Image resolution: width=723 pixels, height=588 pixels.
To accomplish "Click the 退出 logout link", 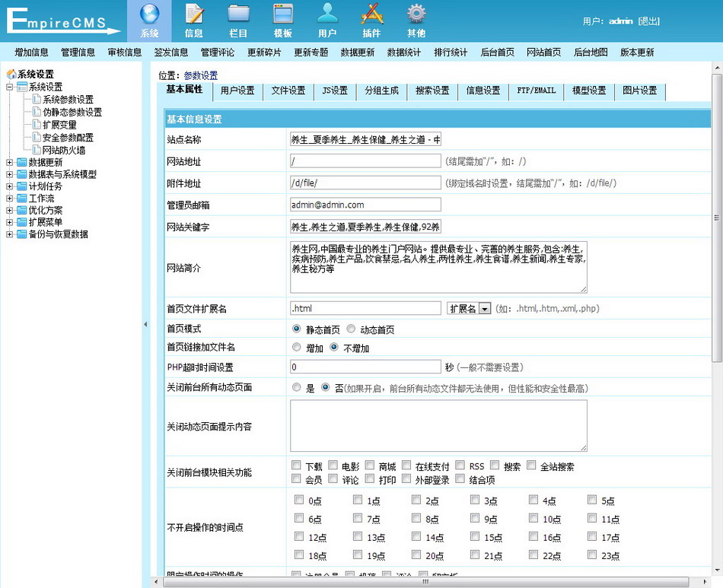I will coord(649,21).
